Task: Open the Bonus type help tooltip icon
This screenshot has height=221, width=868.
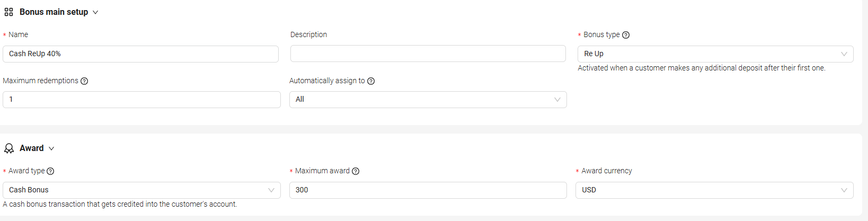Action: point(626,35)
